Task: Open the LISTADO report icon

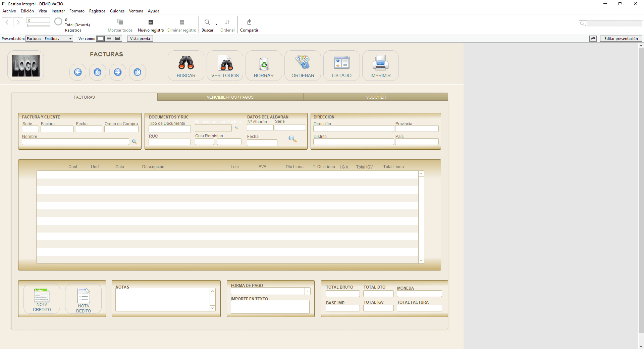Action: pyautogui.click(x=341, y=63)
